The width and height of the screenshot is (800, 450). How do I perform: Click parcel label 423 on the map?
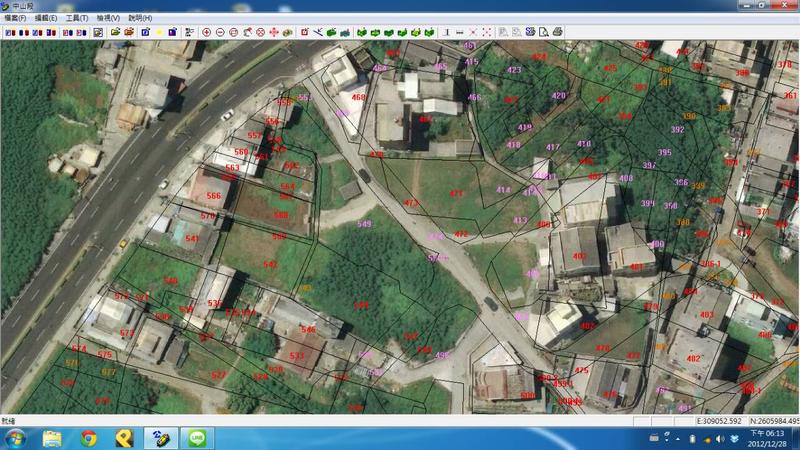(514, 70)
